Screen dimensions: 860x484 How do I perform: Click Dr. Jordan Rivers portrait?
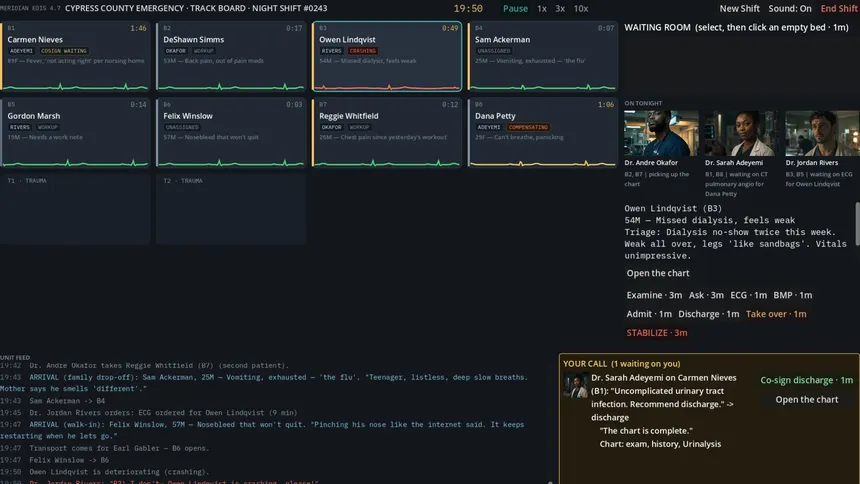pos(822,133)
